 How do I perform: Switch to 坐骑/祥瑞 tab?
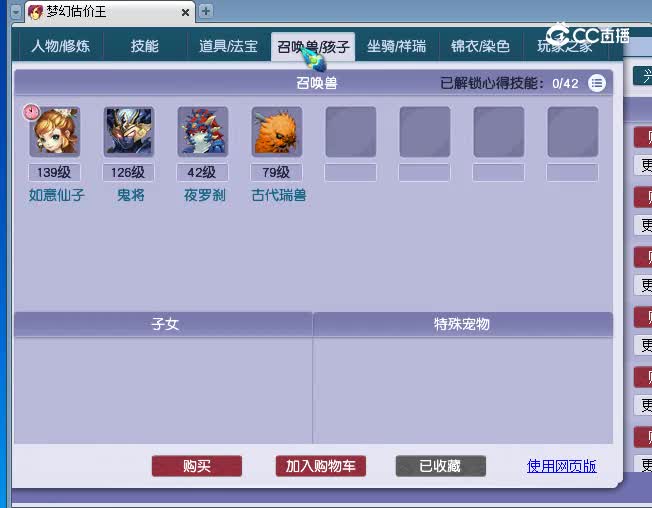(397, 46)
